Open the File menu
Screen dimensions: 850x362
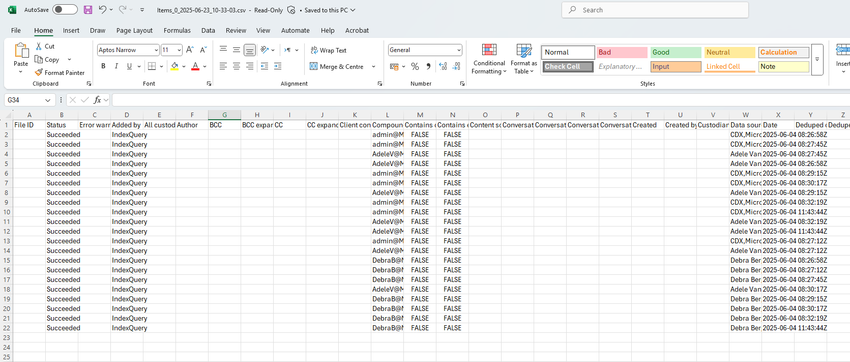(x=16, y=30)
